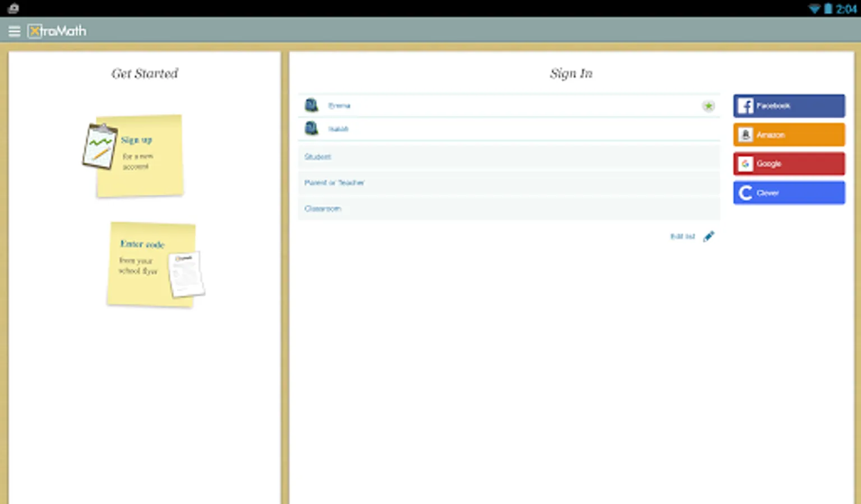The image size is (861, 504).
Task: Select Isaiah's backpack icon
Action: click(x=311, y=129)
